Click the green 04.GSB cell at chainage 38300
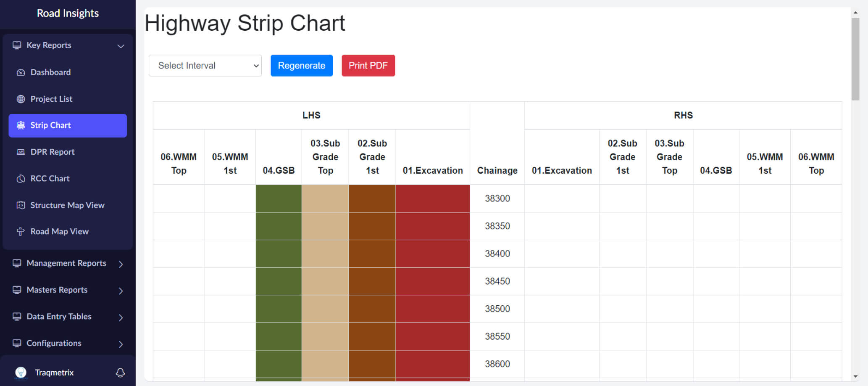 pos(278,198)
